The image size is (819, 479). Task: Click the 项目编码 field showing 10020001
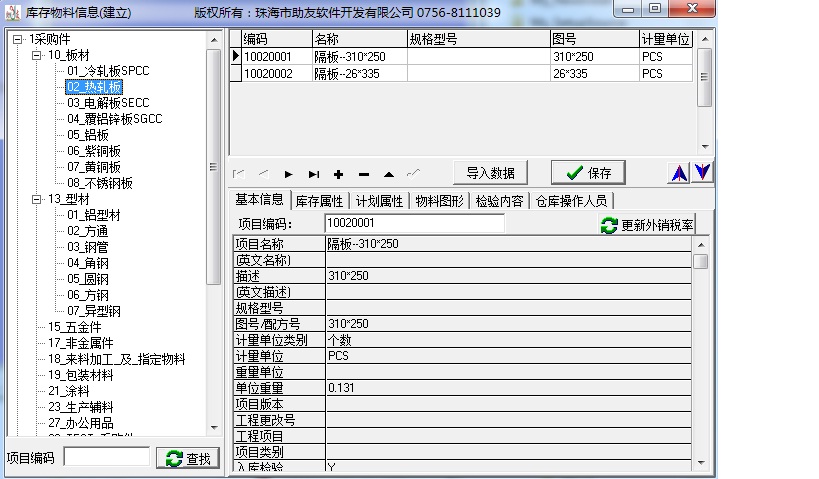(414, 224)
